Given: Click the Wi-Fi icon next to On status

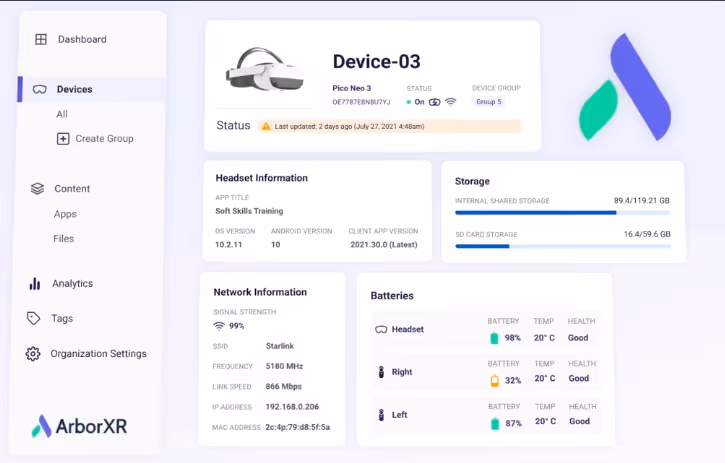Looking at the screenshot, I should (x=450, y=102).
